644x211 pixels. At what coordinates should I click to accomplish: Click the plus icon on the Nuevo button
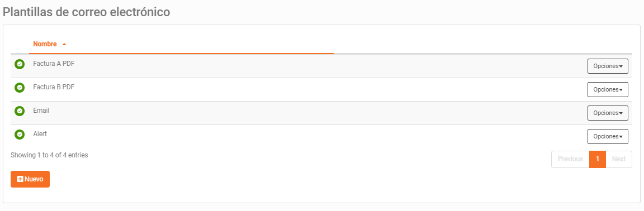click(x=20, y=179)
